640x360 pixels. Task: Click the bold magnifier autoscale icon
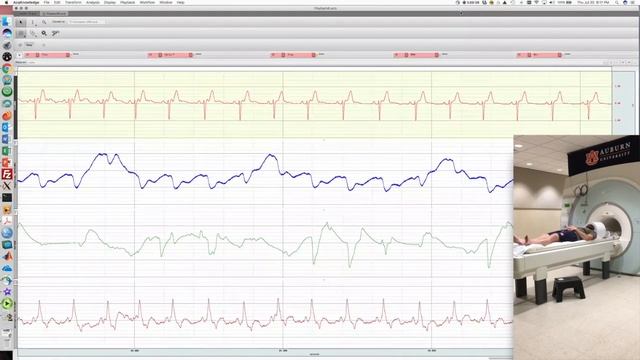click(44, 33)
